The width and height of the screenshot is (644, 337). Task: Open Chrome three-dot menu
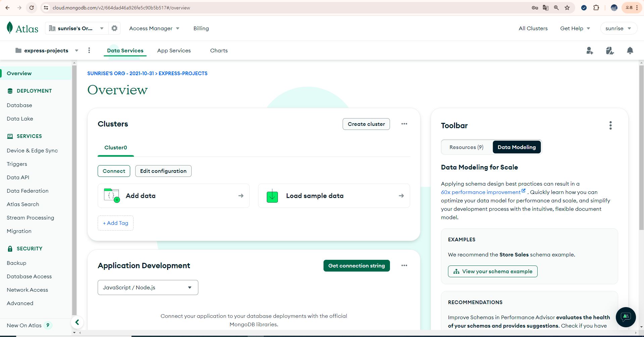coord(637,8)
